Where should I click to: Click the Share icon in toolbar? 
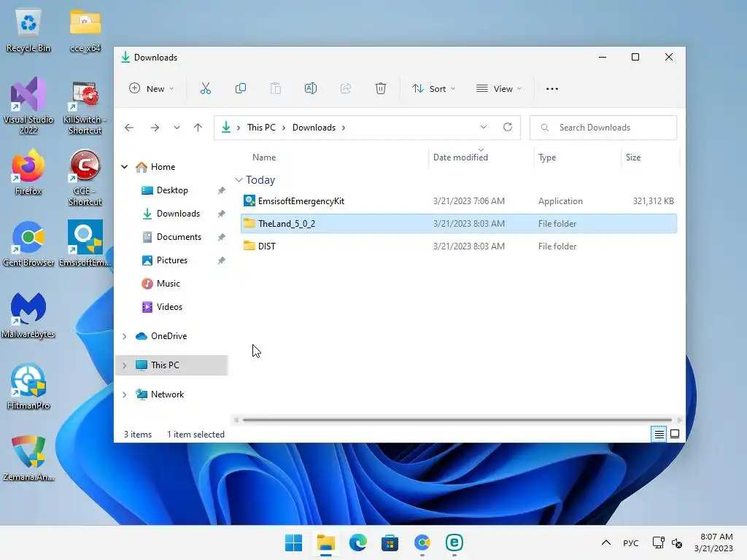[345, 88]
